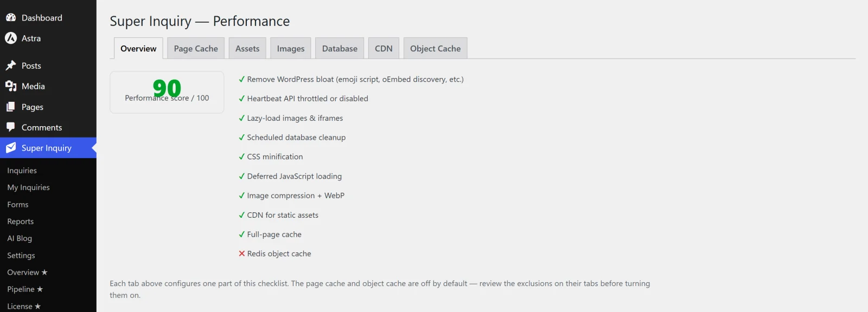
Task: Switch to the Page Cache tab
Action: (x=196, y=48)
